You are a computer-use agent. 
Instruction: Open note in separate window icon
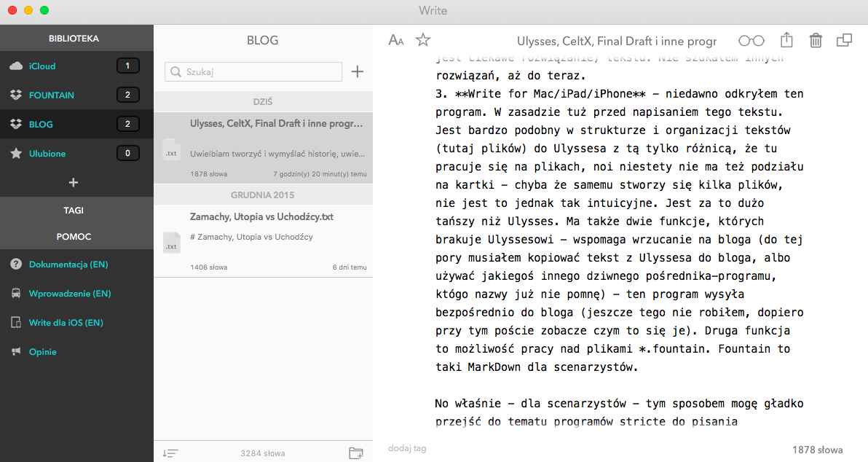point(844,41)
